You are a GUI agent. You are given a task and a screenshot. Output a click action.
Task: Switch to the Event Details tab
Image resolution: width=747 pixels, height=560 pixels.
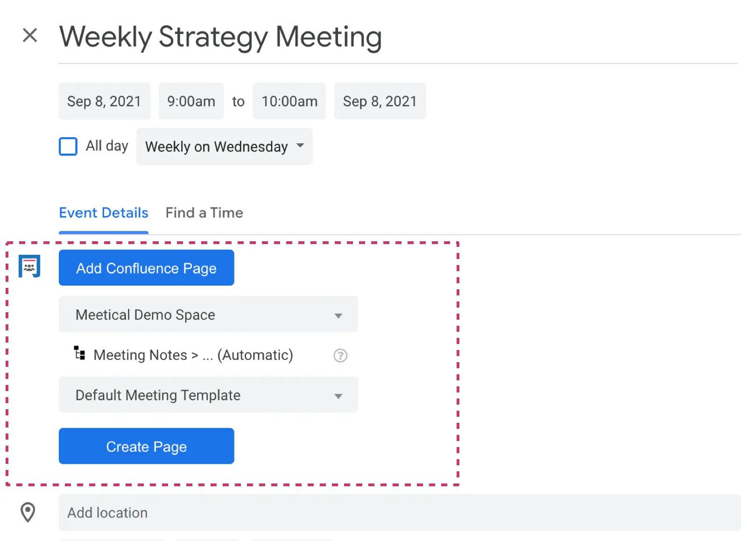pyautogui.click(x=104, y=213)
